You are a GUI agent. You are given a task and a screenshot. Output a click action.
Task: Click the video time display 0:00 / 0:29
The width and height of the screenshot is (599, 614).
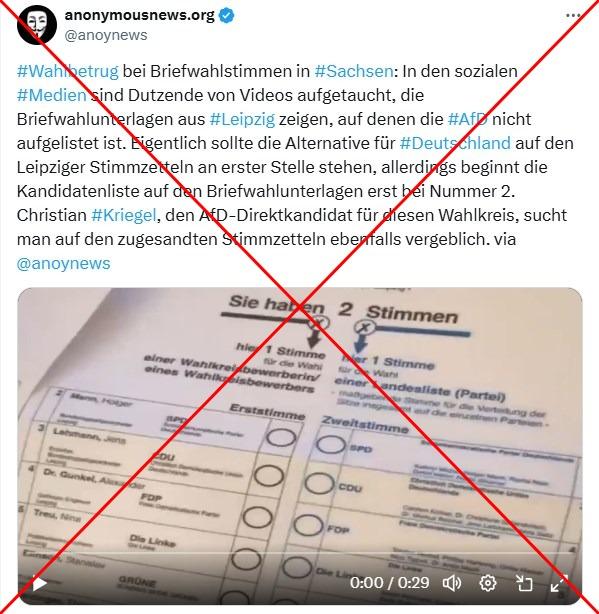(390, 583)
